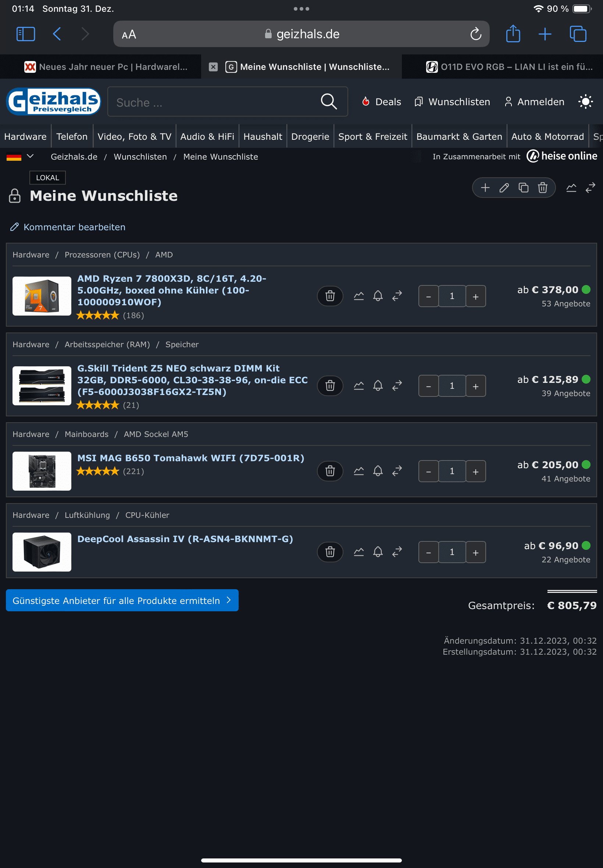The image size is (603, 868).
Task: Open the DeepCool Assassin IV product
Action: click(x=185, y=539)
